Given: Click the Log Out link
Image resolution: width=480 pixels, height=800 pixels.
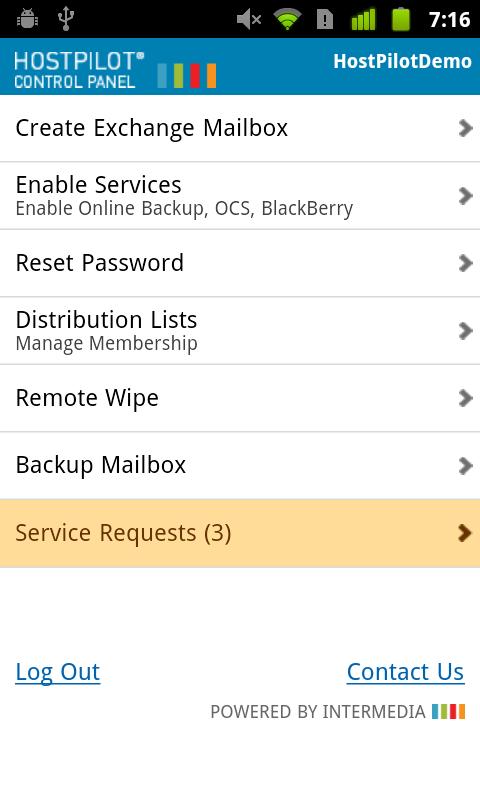Looking at the screenshot, I should pos(58,672).
